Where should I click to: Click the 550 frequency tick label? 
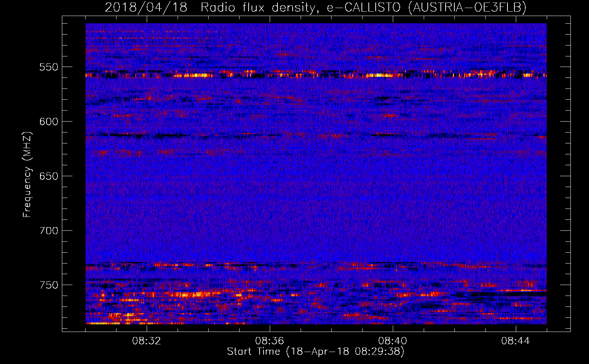(x=49, y=67)
